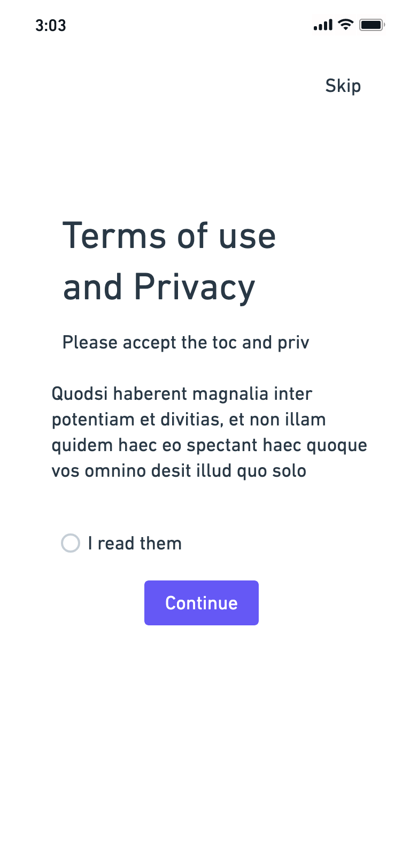Click the "and Privacy" heading line
Screen dimensions: 402x868
pyautogui.click(x=159, y=287)
